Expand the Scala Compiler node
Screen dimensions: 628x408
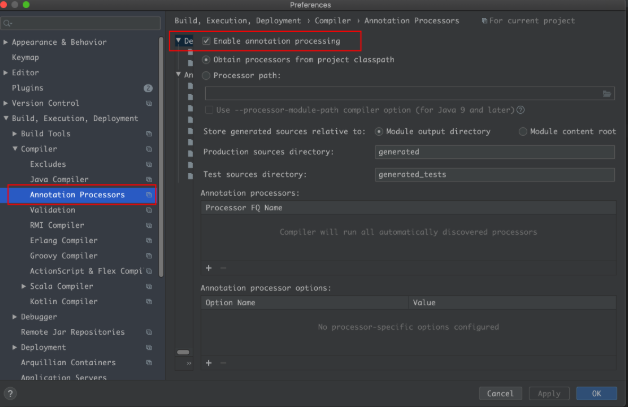pos(24,286)
